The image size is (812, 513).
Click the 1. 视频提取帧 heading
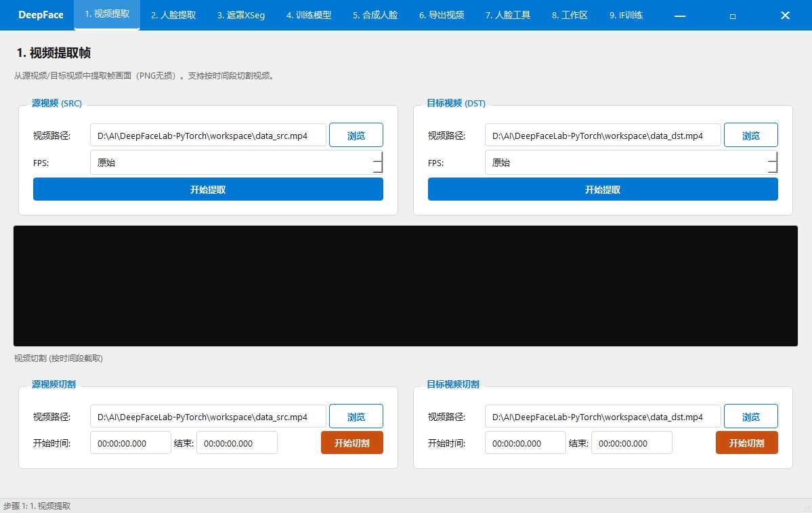coord(54,53)
